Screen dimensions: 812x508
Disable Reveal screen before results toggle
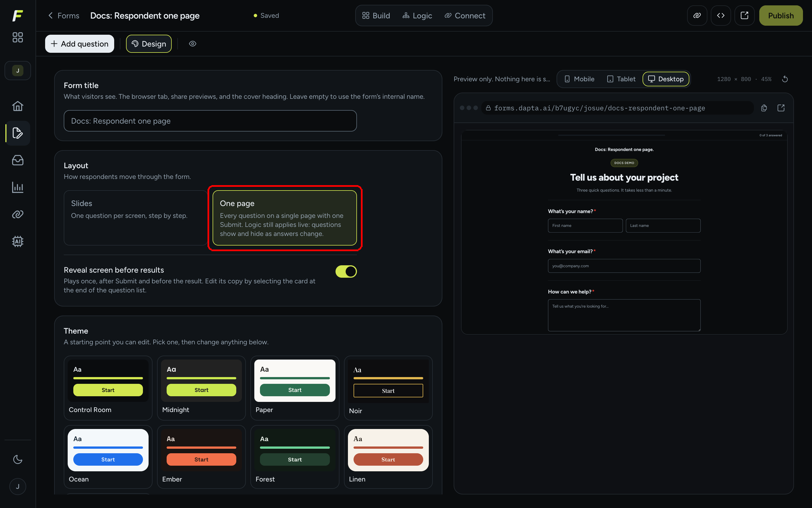(346, 271)
